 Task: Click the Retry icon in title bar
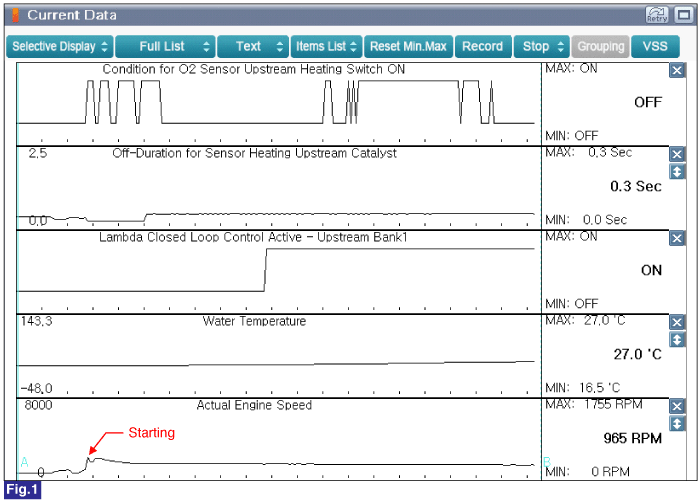(x=657, y=15)
